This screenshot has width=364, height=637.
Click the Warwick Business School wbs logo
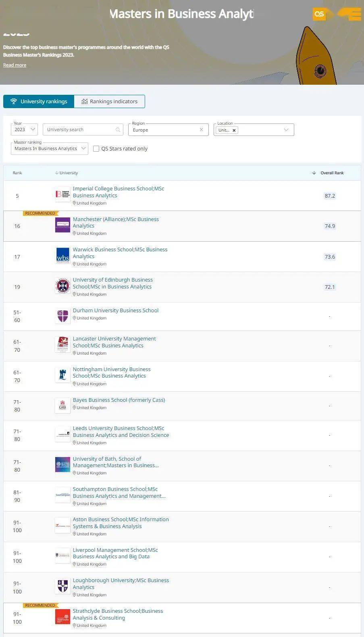coord(62,256)
